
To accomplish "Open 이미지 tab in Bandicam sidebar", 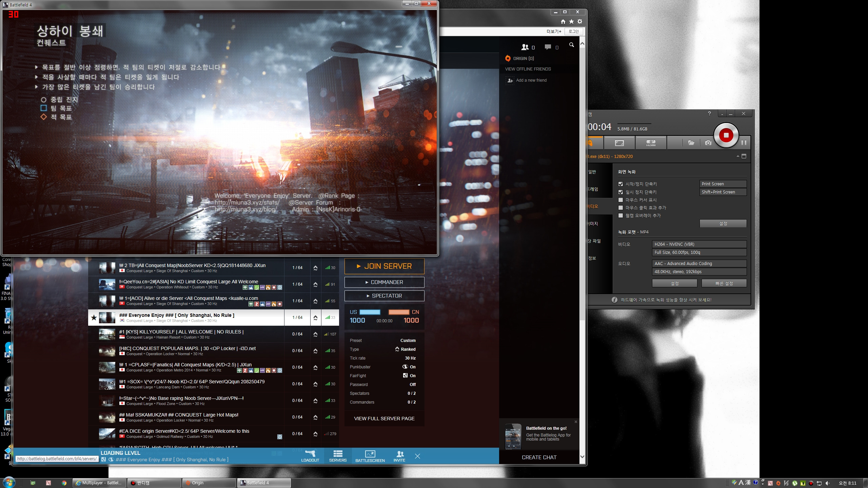I will click(x=593, y=224).
